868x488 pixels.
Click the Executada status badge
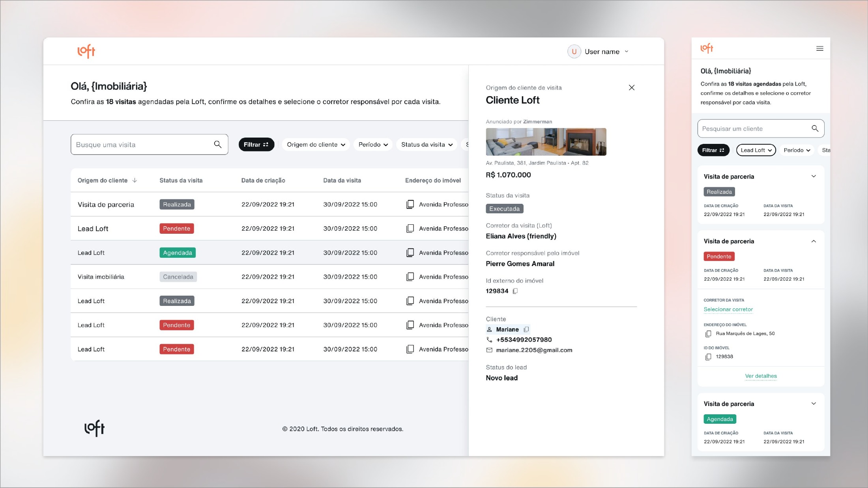click(x=505, y=209)
